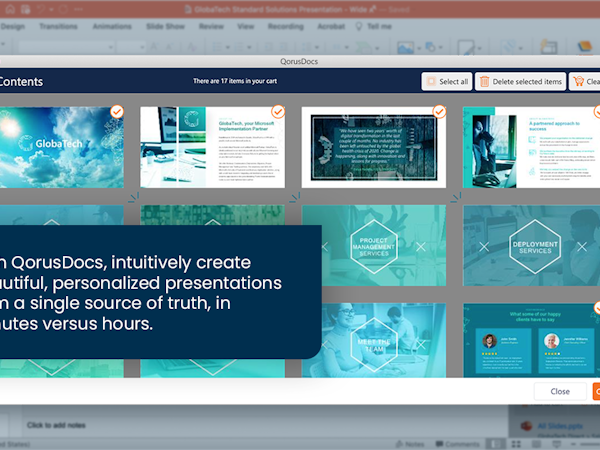Image resolution: width=600 pixels, height=450 pixels.
Task: Uncheck the Microsoft Implementation Partner slide
Action: click(x=278, y=111)
